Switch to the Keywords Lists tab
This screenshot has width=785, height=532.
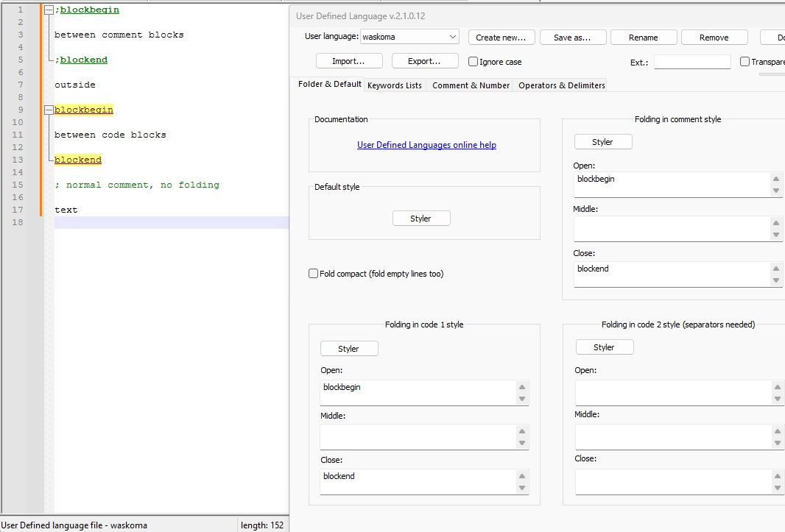(394, 85)
